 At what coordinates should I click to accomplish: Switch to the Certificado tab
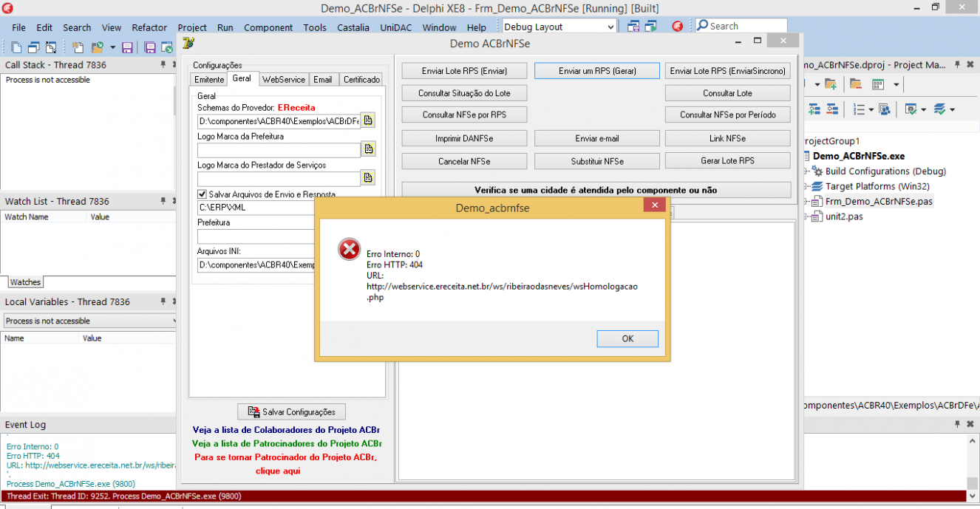[x=361, y=79]
